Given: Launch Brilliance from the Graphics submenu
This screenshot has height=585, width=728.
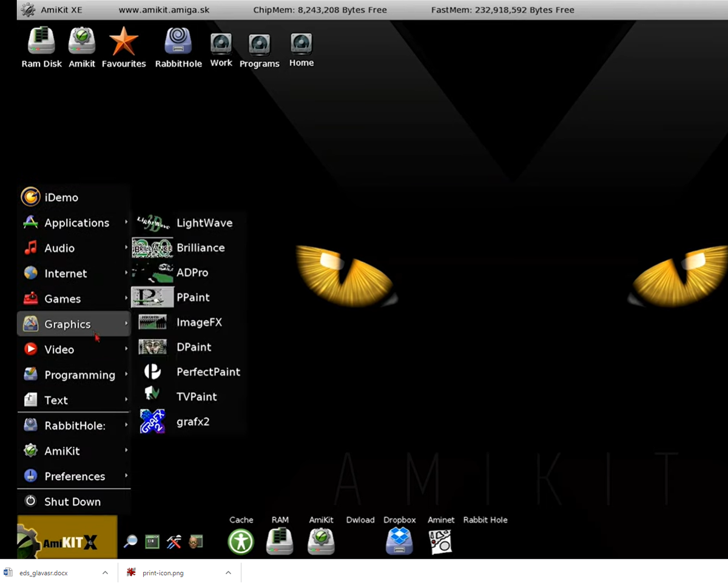Looking at the screenshot, I should point(188,247).
